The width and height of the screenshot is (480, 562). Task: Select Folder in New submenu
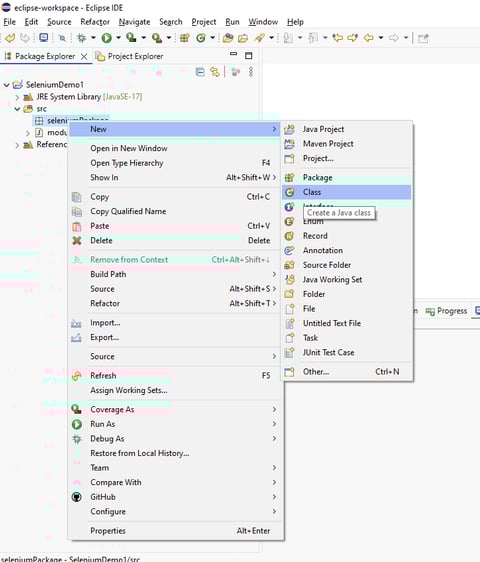tap(347, 294)
